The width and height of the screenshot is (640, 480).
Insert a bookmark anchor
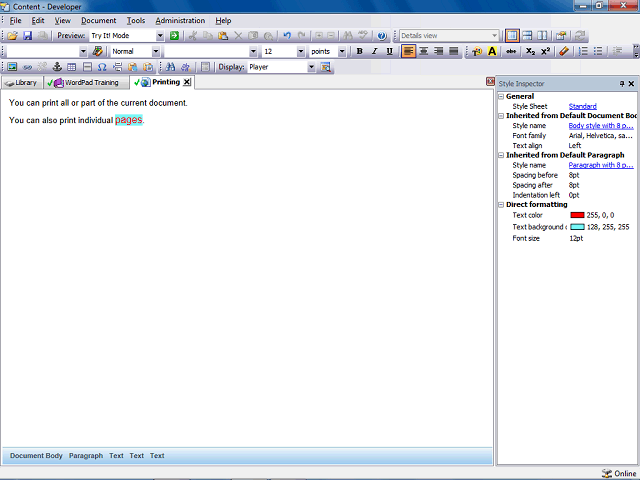coord(57,67)
